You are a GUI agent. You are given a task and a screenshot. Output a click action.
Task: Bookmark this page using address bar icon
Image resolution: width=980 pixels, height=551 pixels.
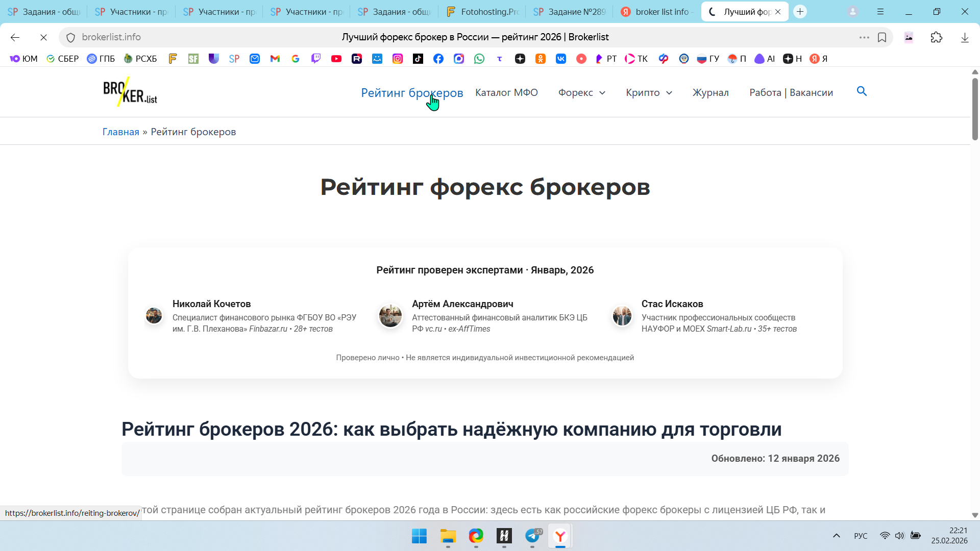(x=882, y=37)
